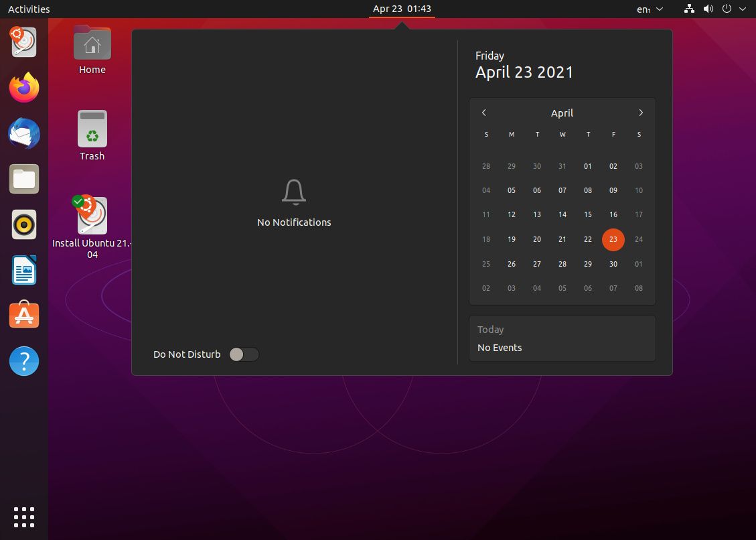The image size is (756, 540).
Task: Select day 26 in calendar
Action: click(x=512, y=264)
